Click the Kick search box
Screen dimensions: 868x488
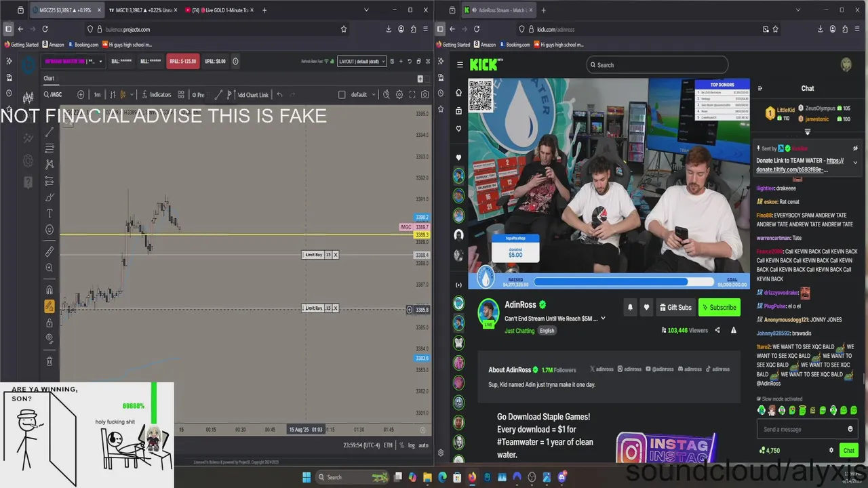657,65
